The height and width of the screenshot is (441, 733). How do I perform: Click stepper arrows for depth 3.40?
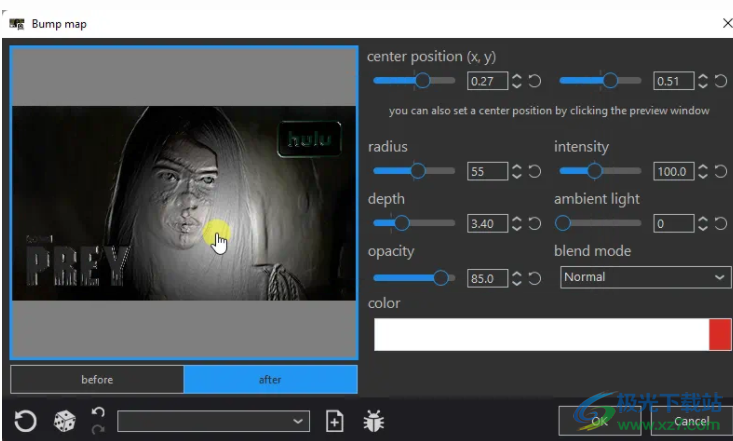pyautogui.click(x=517, y=224)
